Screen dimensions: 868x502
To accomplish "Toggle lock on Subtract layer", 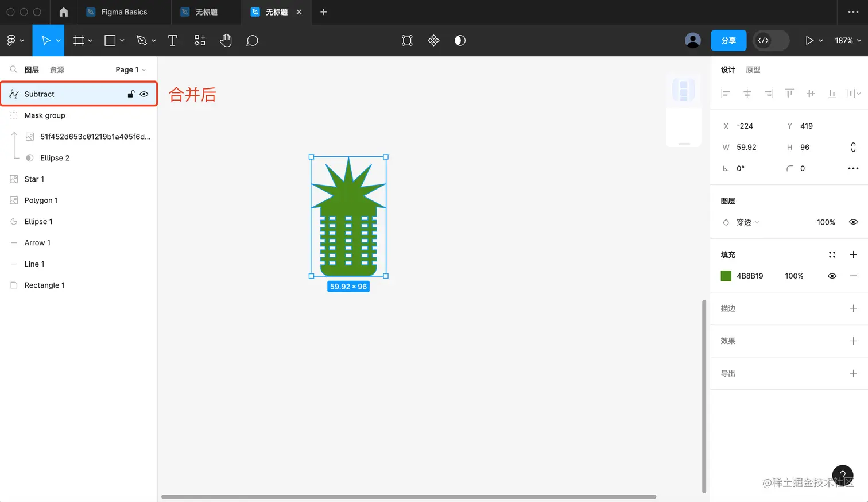I will 131,94.
